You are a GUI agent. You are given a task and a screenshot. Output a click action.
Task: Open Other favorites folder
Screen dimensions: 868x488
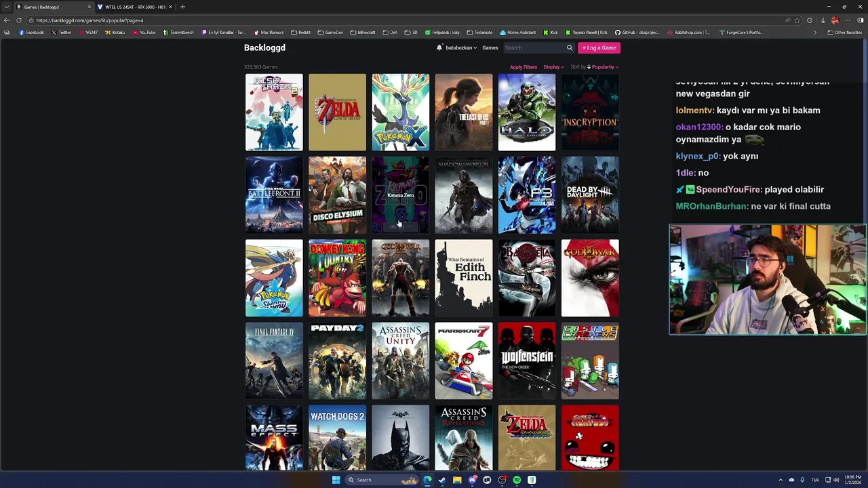[x=844, y=32]
